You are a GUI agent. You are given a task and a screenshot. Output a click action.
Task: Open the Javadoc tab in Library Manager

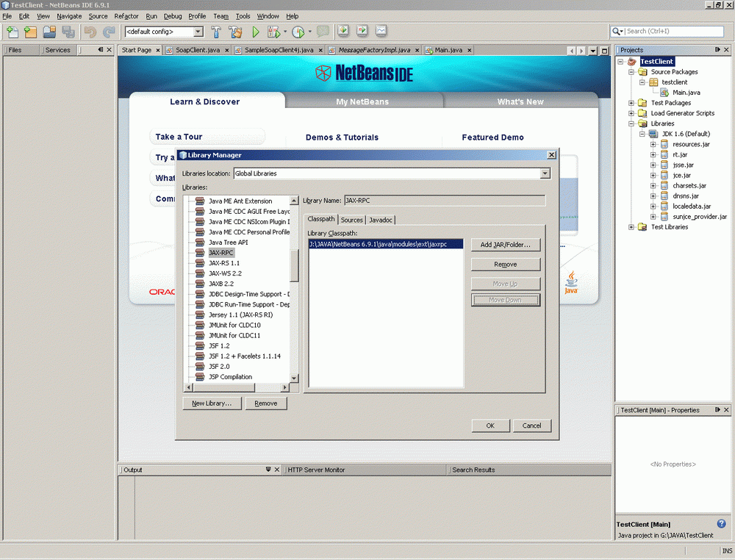pos(381,220)
